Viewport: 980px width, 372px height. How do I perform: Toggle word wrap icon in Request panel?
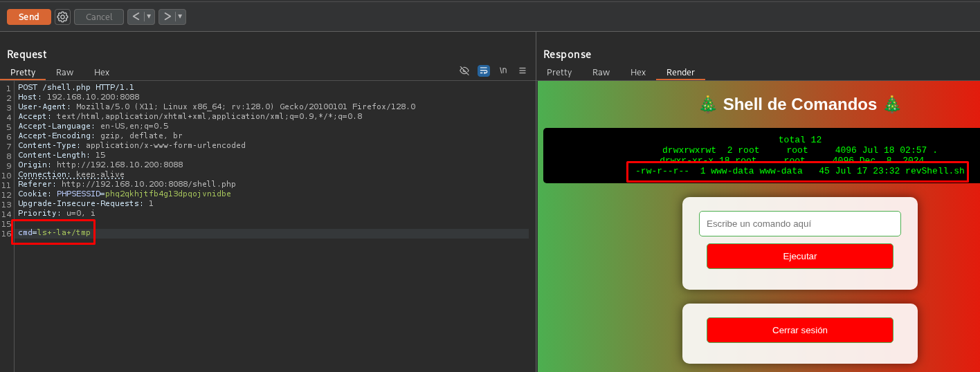pos(484,71)
